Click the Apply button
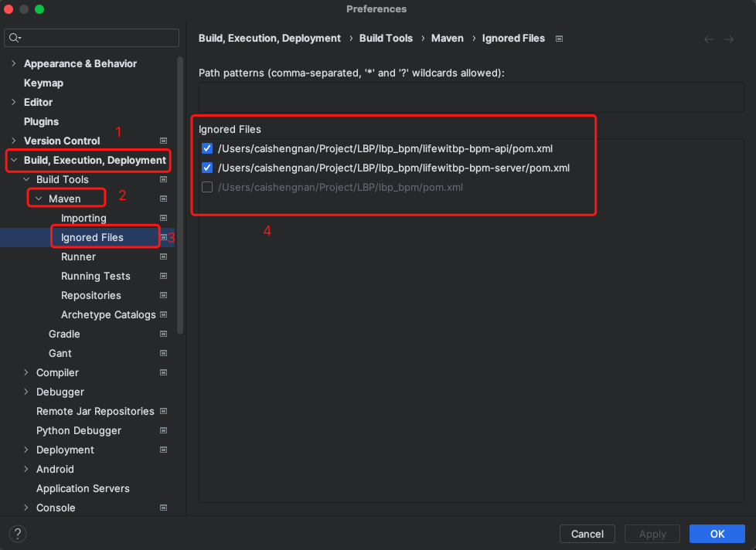This screenshot has height=550, width=756. click(x=652, y=534)
